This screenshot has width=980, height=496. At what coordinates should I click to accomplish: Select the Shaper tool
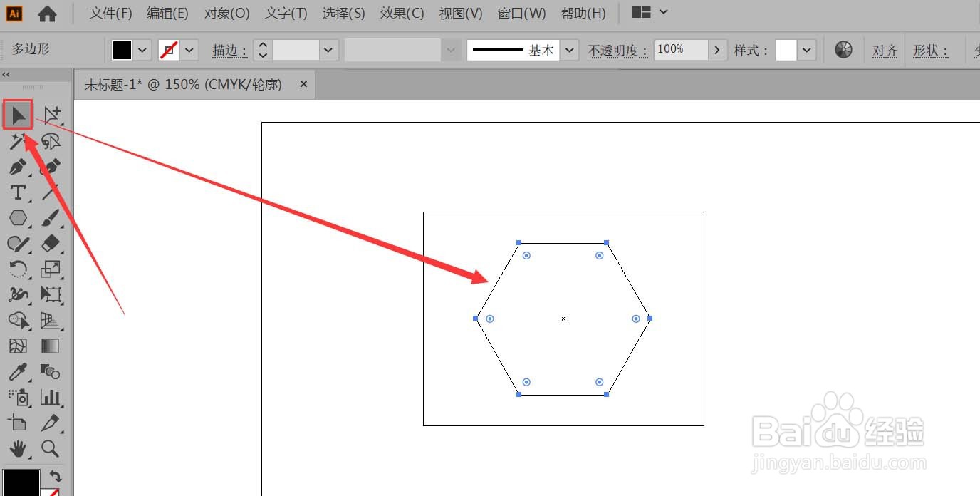point(18,244)
